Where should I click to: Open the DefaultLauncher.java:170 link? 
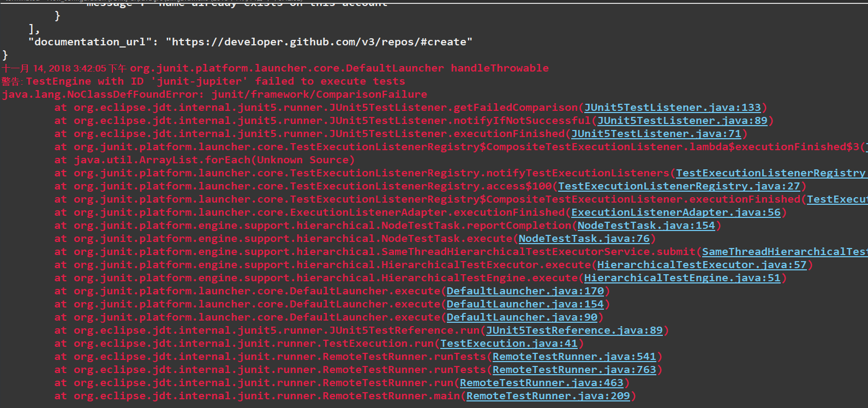(x=525, y=291)
